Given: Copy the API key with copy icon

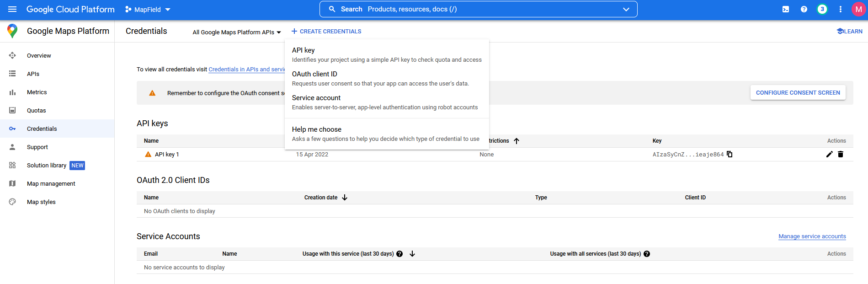Looking at the screenshot, I should click(x=730, y=154).
